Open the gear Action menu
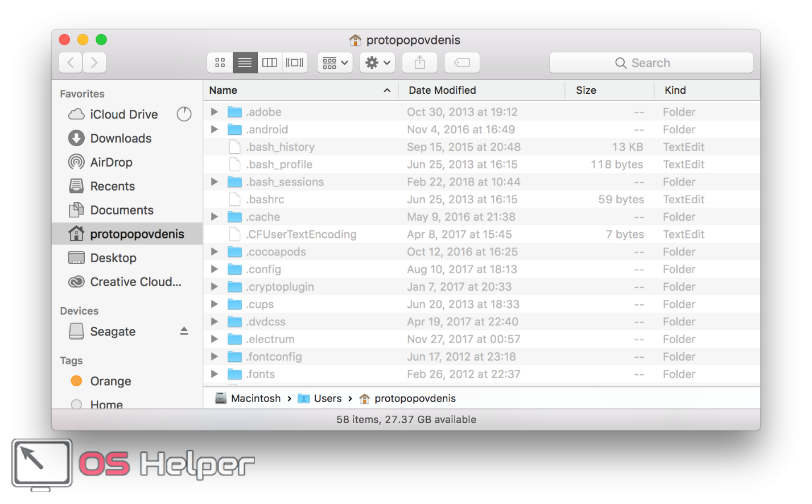 (378, 63)
